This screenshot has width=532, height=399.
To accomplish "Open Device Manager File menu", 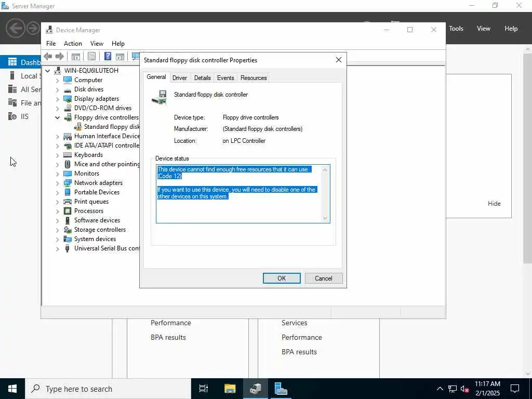I will pos(51,44).
